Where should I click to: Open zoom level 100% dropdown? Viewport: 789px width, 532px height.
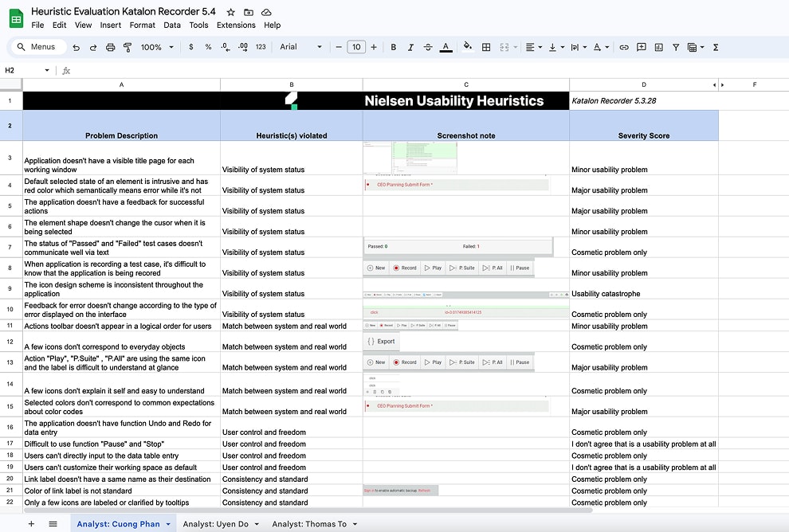157,47
